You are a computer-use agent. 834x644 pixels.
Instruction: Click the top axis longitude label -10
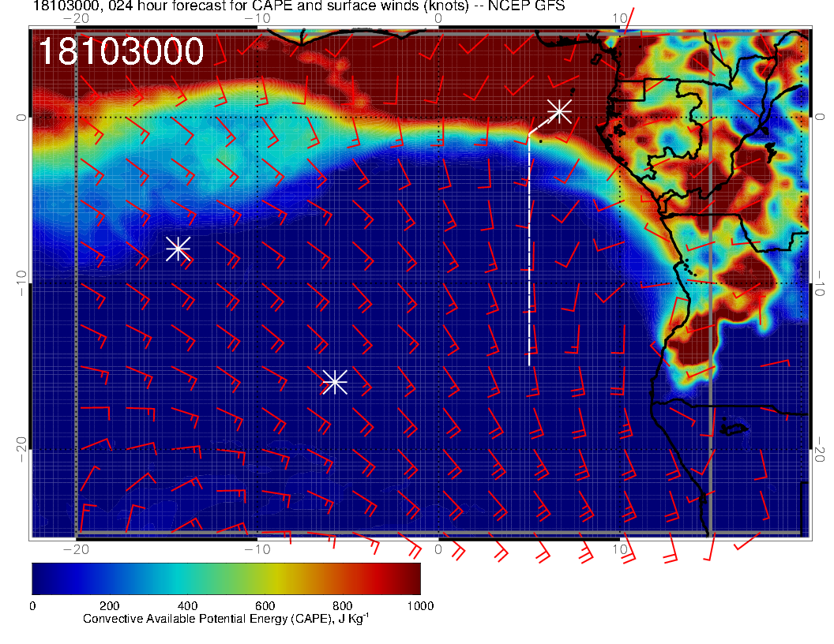click(257, 18)
